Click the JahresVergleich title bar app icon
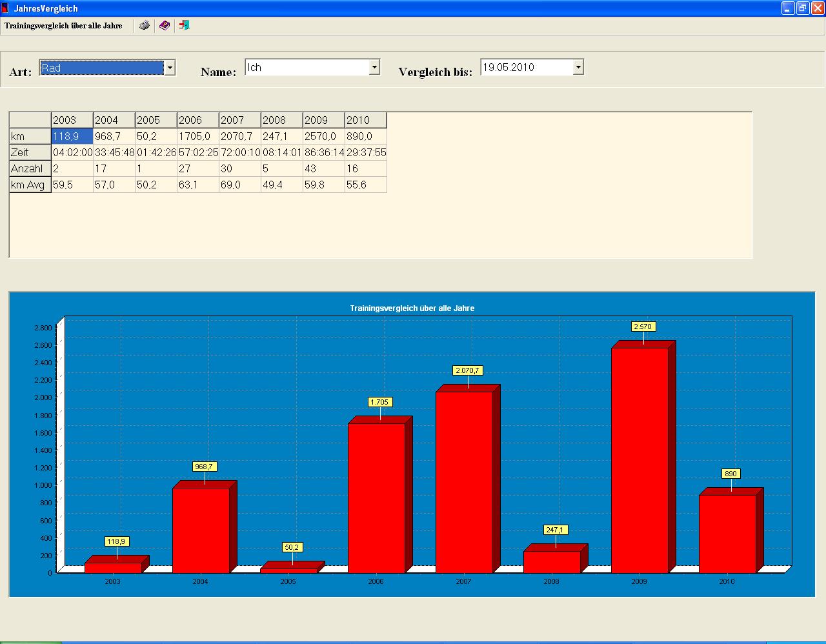Viewport: 826px width, 644px height. (x=6, y=8)
